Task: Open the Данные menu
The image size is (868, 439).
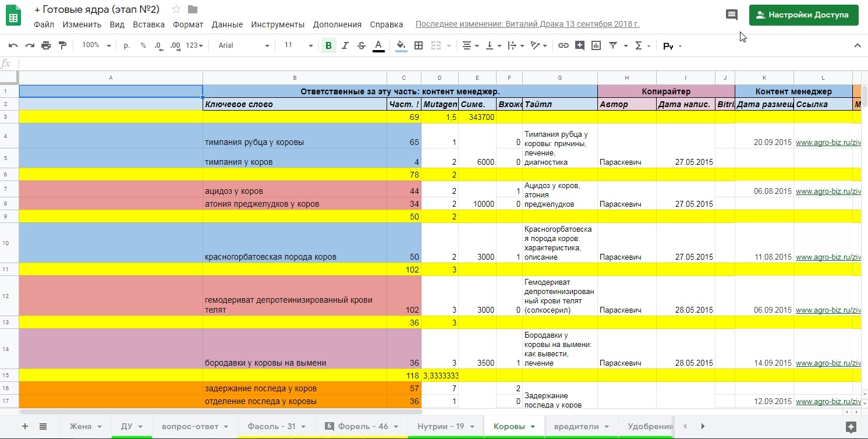Action: pos(227,24)
